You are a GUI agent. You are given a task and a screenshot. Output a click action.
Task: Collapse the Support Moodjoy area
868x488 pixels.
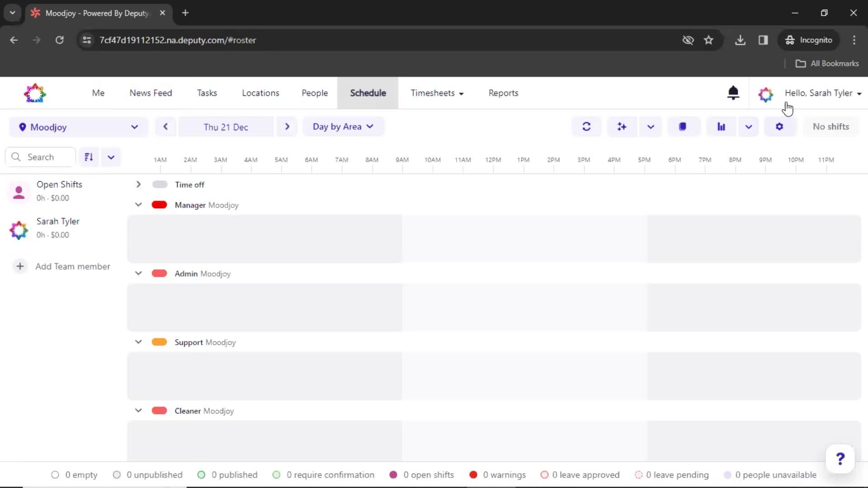tap(138, 342)
